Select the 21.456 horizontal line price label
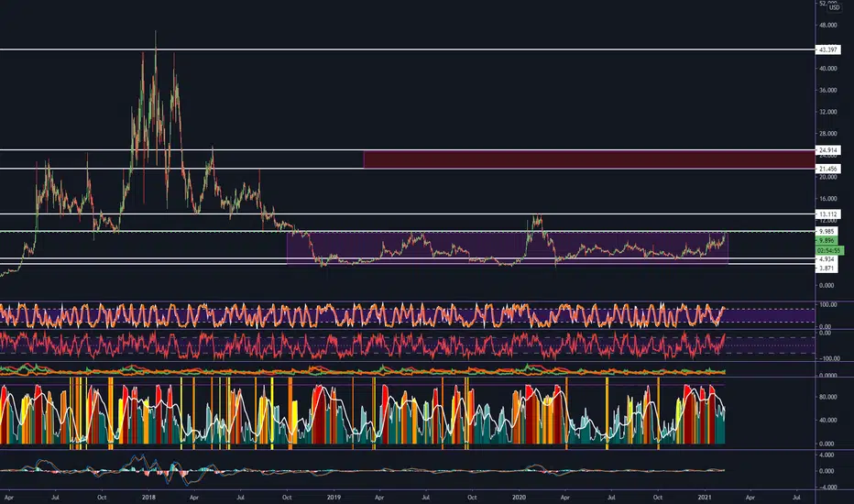854x504 pixels. pyautogui.click(x=827, y=169)
